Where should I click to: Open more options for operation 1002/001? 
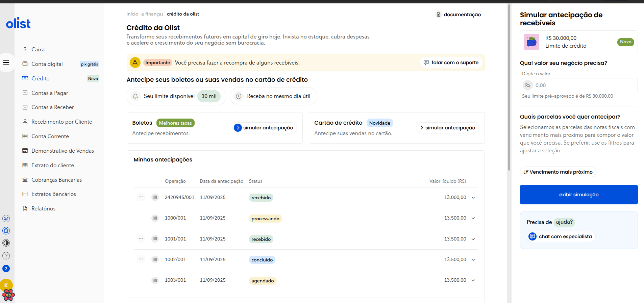(141, 259)
